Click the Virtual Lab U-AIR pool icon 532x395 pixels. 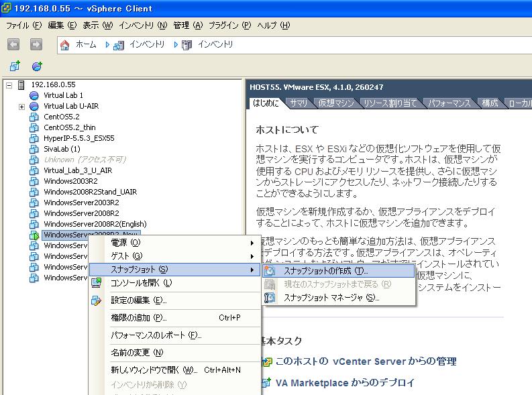click(34, 107)
